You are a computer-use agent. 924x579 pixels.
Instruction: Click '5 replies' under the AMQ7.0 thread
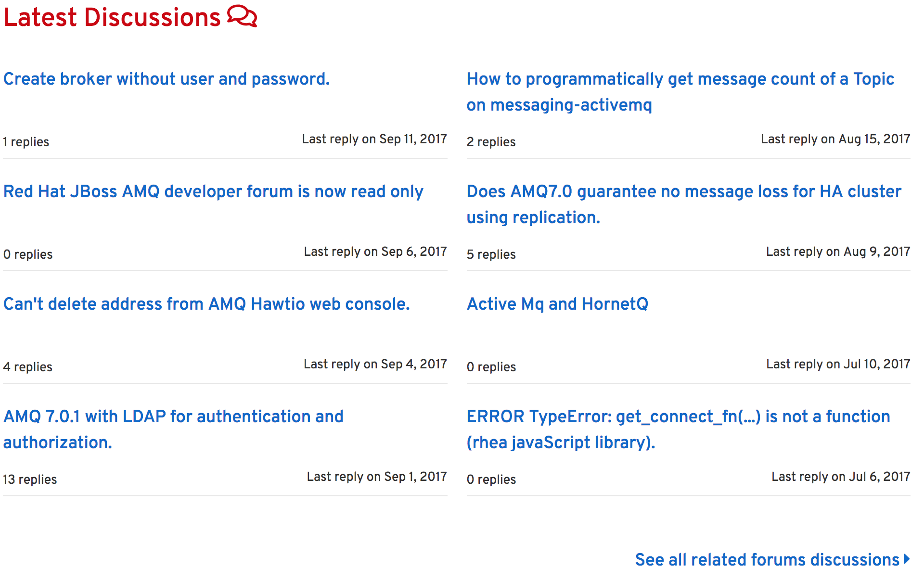[x=491, y=254]
